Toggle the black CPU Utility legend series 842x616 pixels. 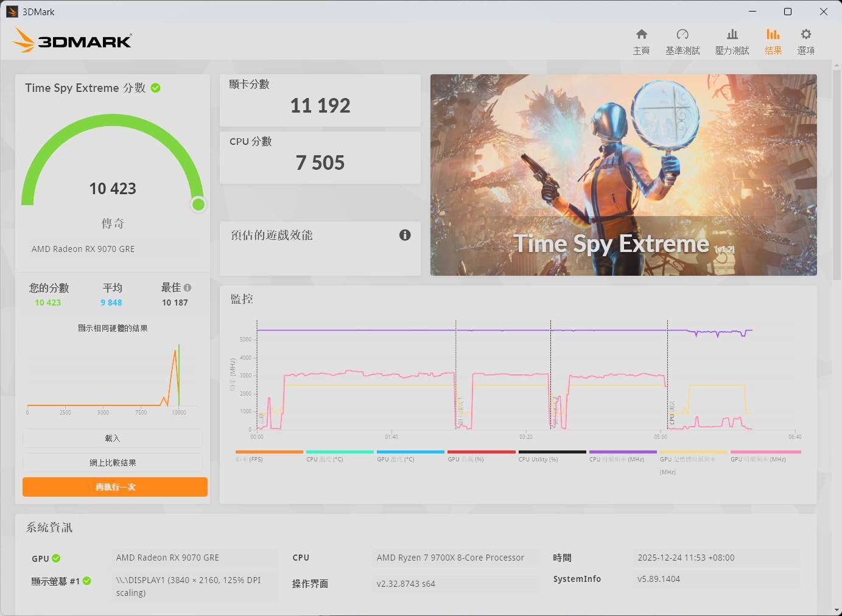tap(552, 452)
